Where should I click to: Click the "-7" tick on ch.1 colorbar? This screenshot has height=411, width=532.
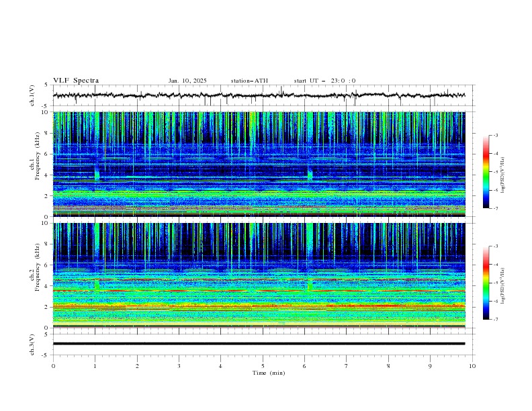click(495, 208)
